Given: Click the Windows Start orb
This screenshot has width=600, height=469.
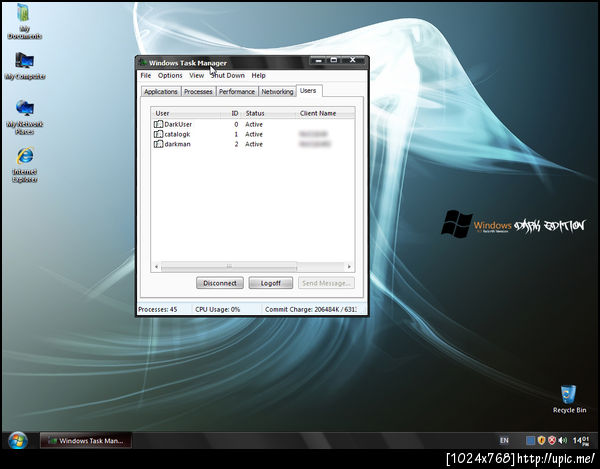Looking at the screenshot, I should point(18,441).
